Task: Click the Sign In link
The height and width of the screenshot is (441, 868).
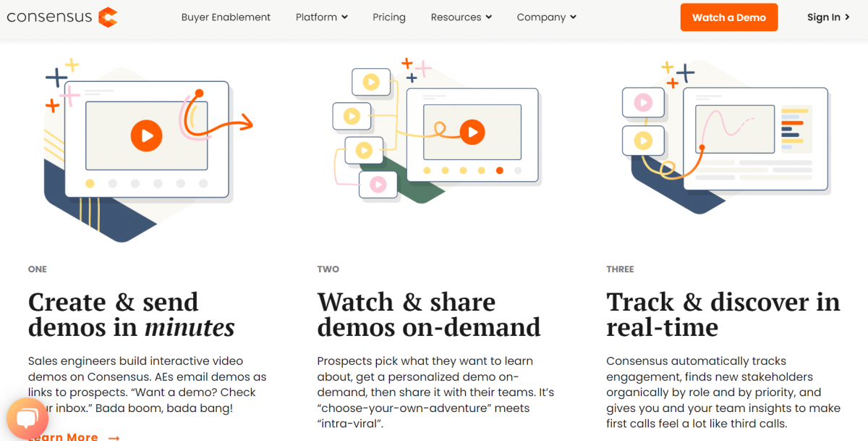Action: pos(828,17)
